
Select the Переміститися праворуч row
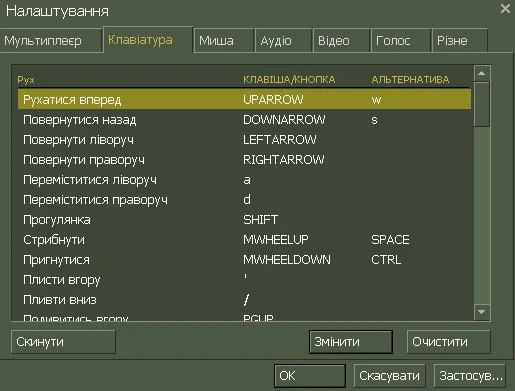(244, 200)
